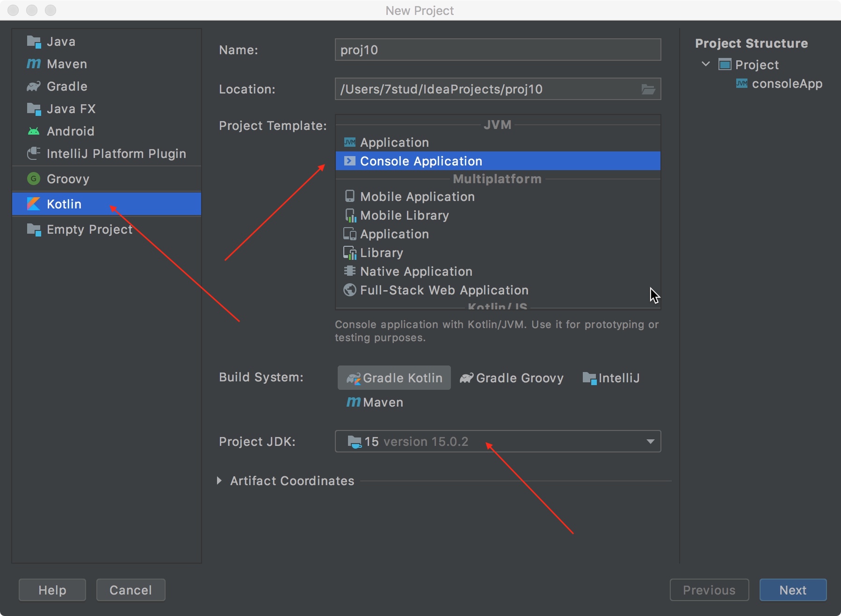Click the folder browse icon in Location field

[x=648, y=89]
